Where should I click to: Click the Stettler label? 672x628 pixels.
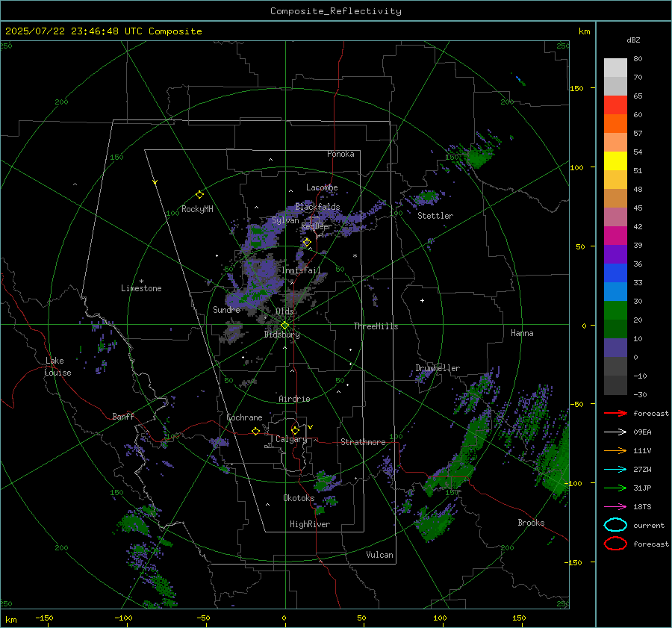click(x=435, y=216)
